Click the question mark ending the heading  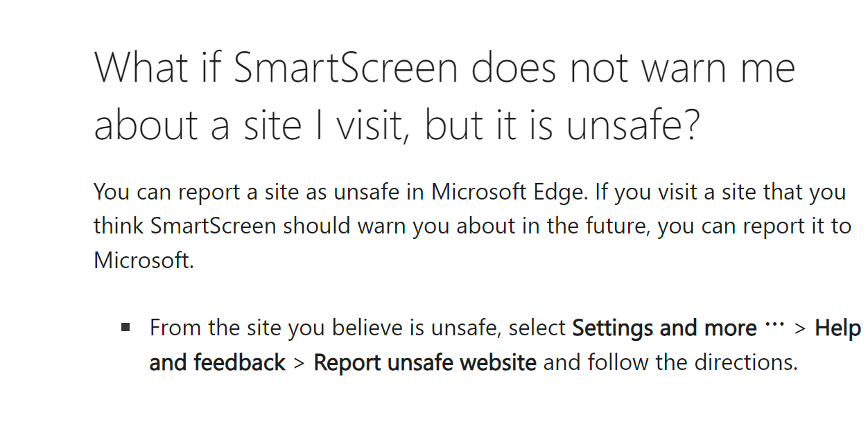(687, 125)
